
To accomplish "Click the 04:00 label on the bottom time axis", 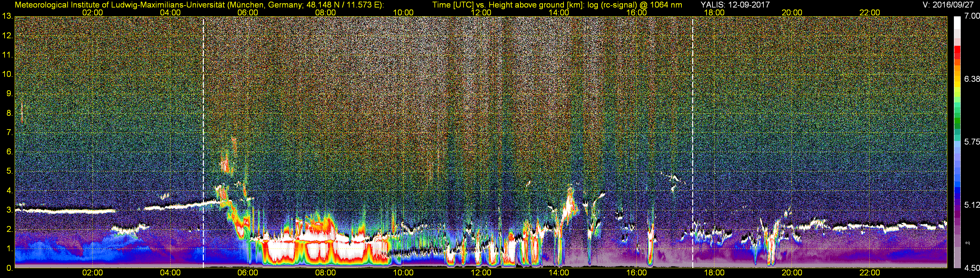I will pyautogui.click(x=170, y=273).
